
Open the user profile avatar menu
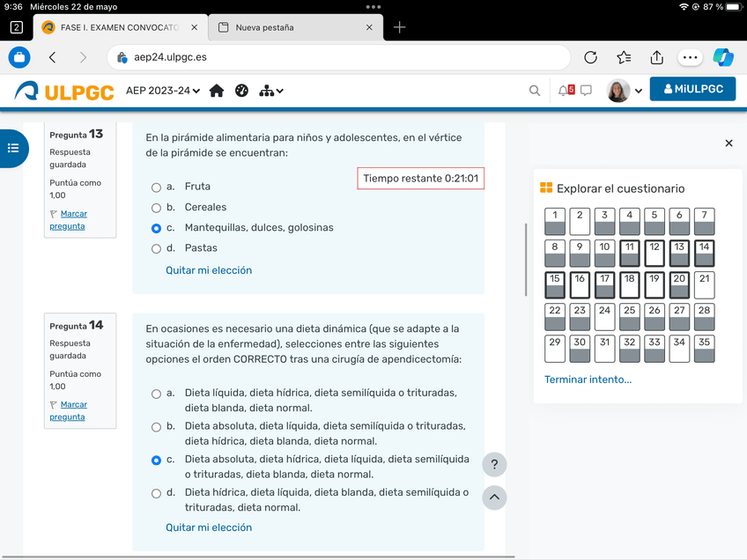pos(625,91)
